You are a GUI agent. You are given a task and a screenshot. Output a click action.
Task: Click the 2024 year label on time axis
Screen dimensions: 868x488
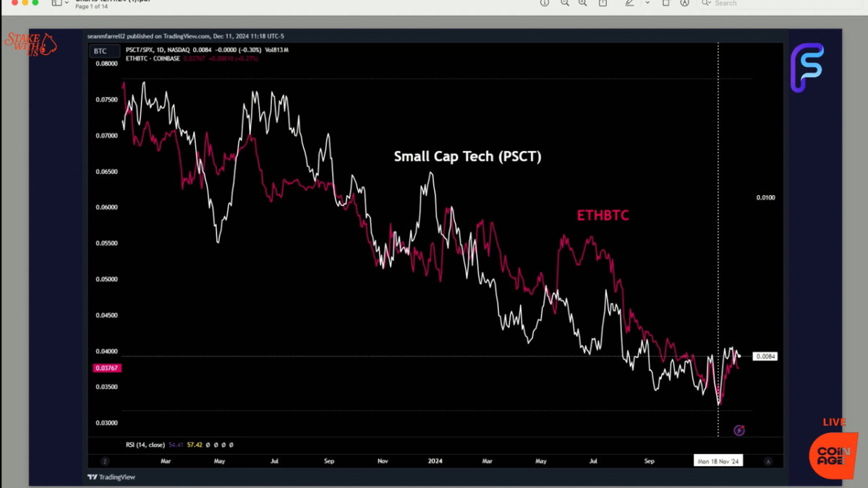click(435, 461)
